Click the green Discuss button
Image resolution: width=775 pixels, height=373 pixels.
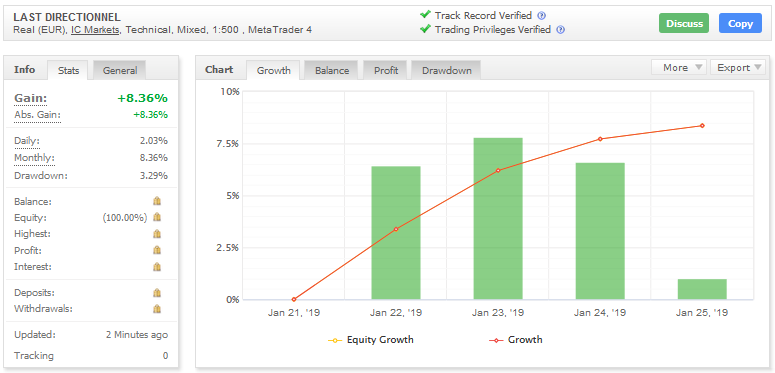[684, 23]
